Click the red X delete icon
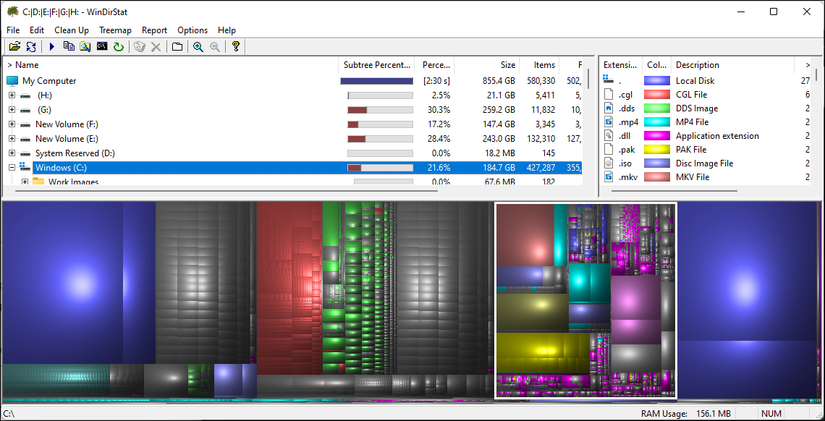The image size is (825, 421). click(156, 47)
